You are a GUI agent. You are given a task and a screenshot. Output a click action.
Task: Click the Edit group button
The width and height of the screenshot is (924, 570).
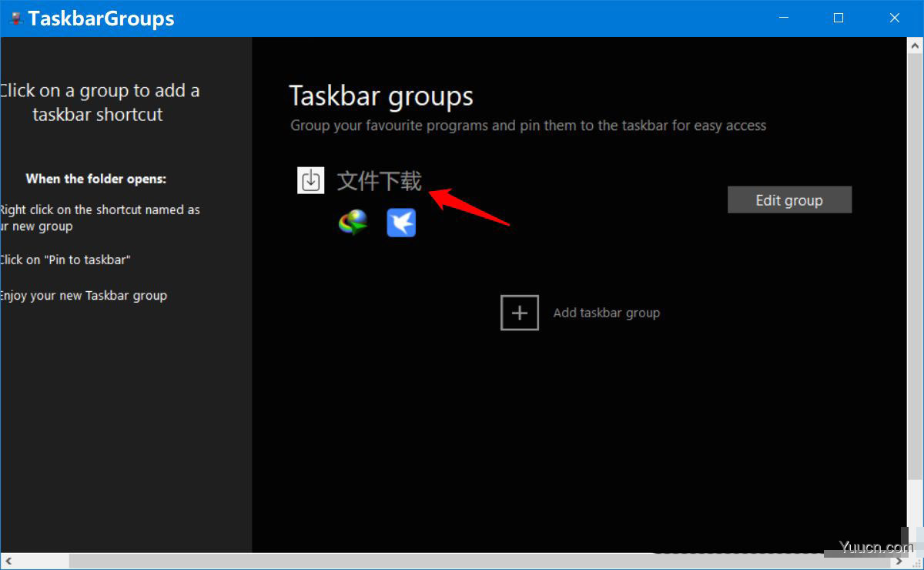click(x=789, y=200)
